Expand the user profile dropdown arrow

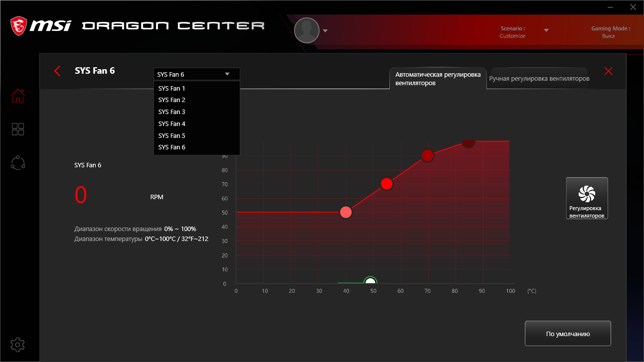(x=325, y=31)
